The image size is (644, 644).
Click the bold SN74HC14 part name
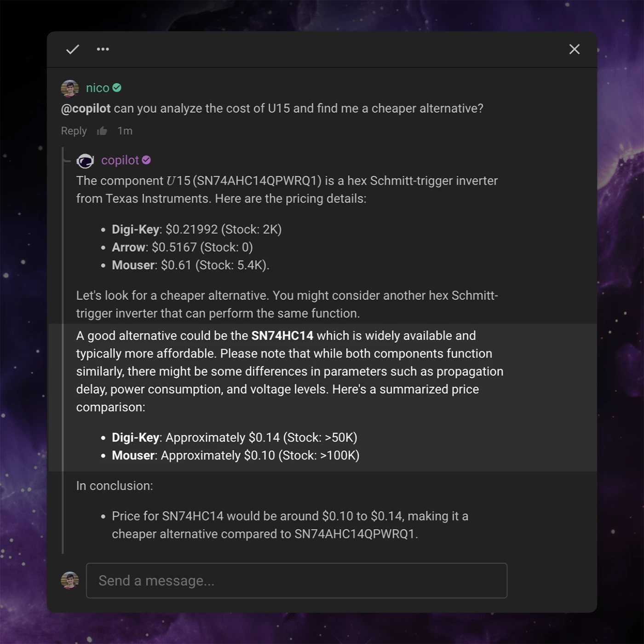tap(282, 336)
